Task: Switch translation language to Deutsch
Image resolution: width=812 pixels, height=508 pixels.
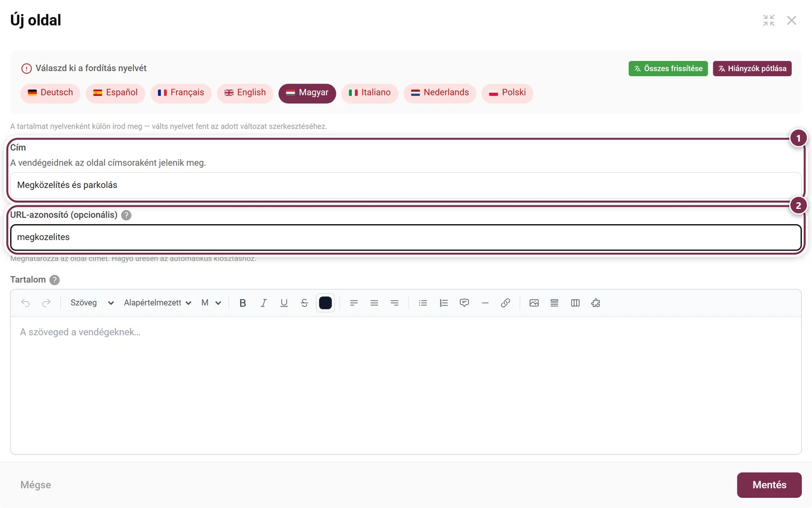Action: click(x=51, y=93)
